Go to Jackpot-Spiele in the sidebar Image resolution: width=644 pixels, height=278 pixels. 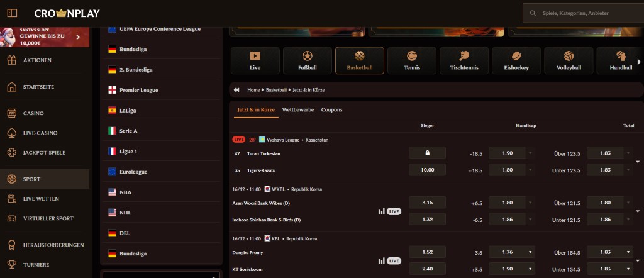[44, 153]
